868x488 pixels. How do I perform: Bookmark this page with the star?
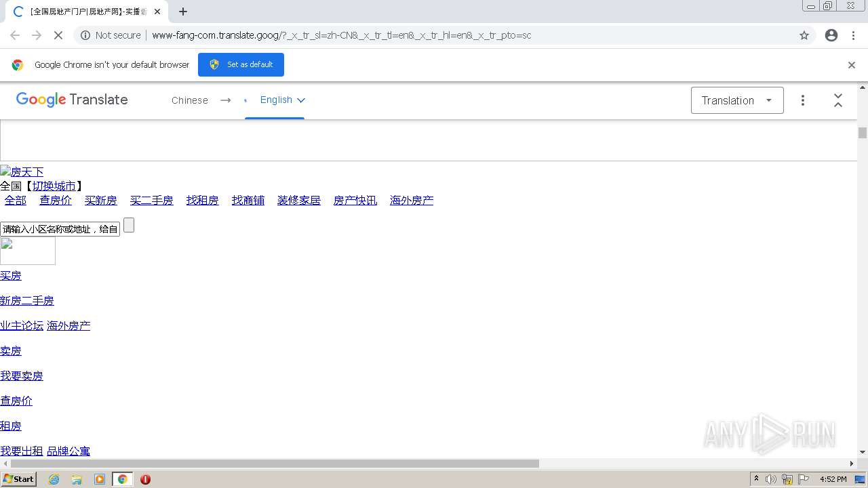(804, 35)
